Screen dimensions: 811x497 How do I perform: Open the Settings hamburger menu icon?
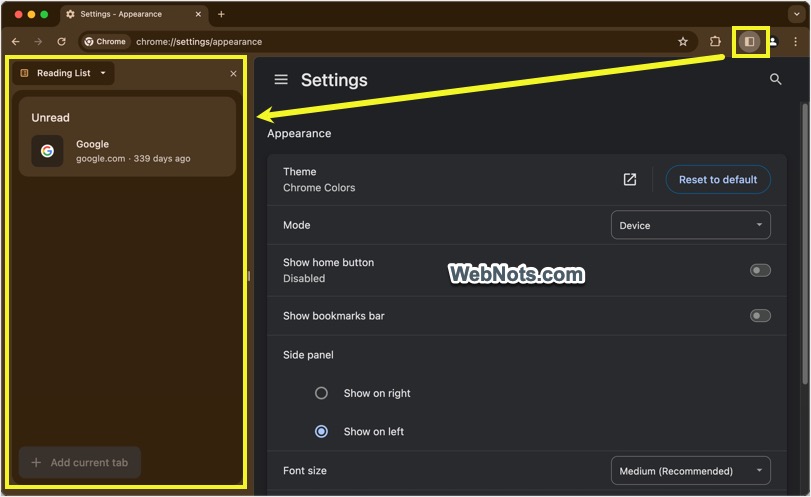pos(281,80)
